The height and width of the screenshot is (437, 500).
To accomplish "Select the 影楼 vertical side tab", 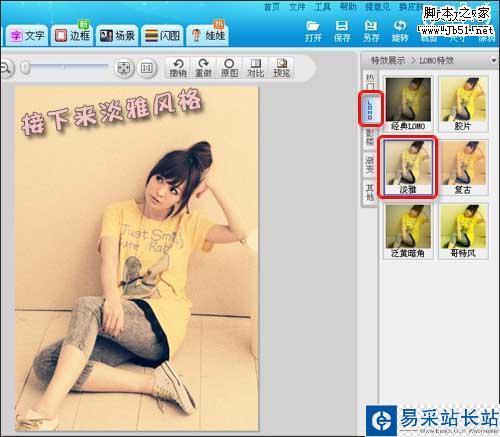I will [370, 138].
